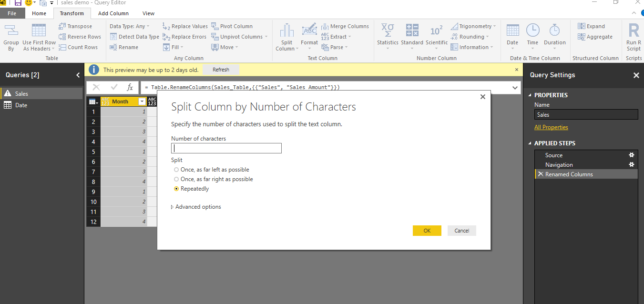Select 'Once, as far left as possible'
The height and width of the screenshot is (304, 644).
(176, 170)
